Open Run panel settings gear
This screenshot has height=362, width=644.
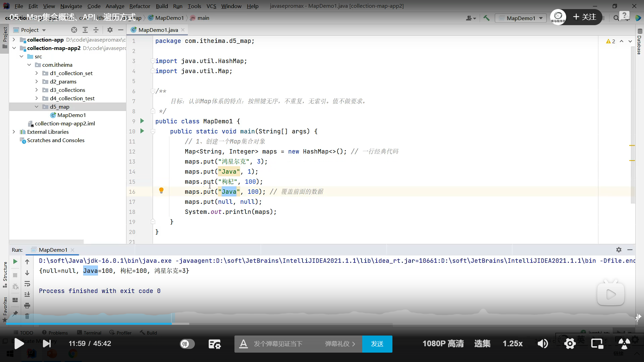click(x=619, y=250)
